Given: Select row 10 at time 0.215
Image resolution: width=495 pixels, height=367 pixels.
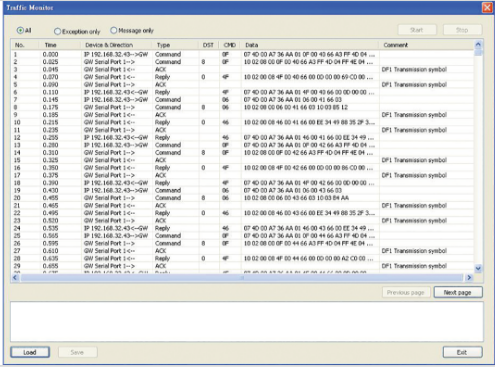Looking at the screenshot, I should tap(243, 122).
